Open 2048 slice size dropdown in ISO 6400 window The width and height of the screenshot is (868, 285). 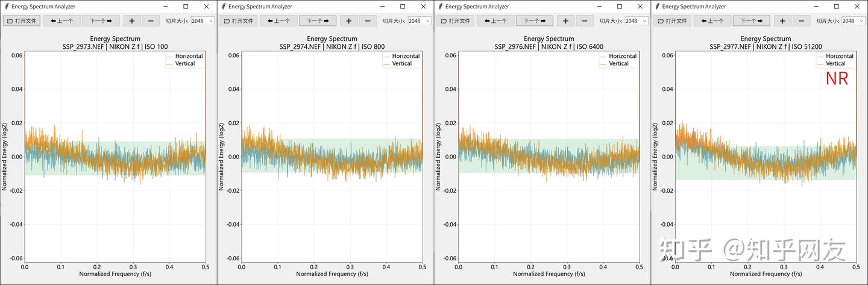click(637, 20)
